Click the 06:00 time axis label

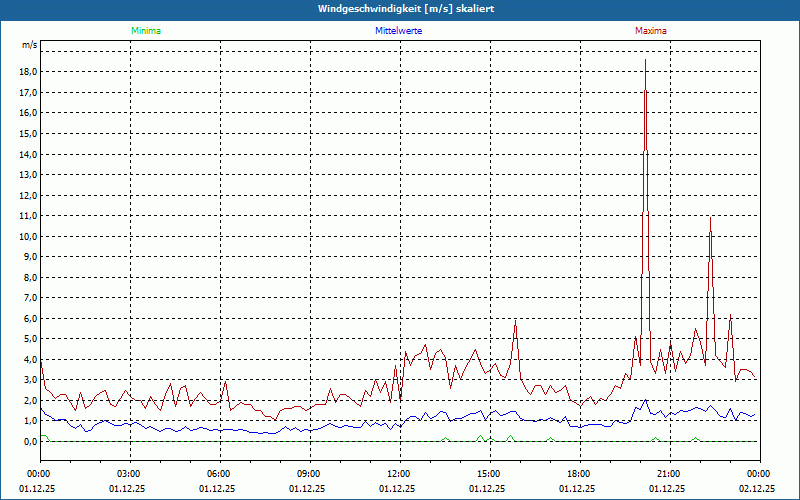[220, 474]
